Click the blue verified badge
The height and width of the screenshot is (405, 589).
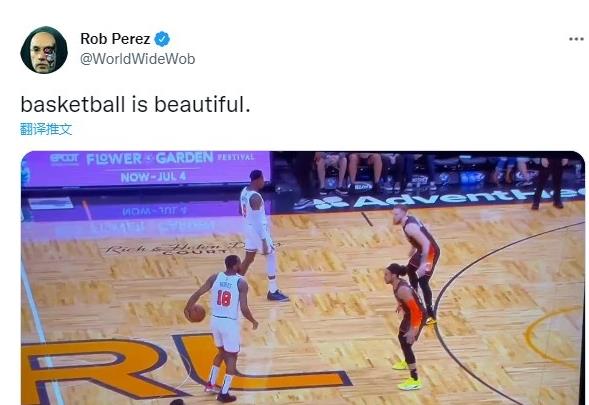[x=162, y=39]
